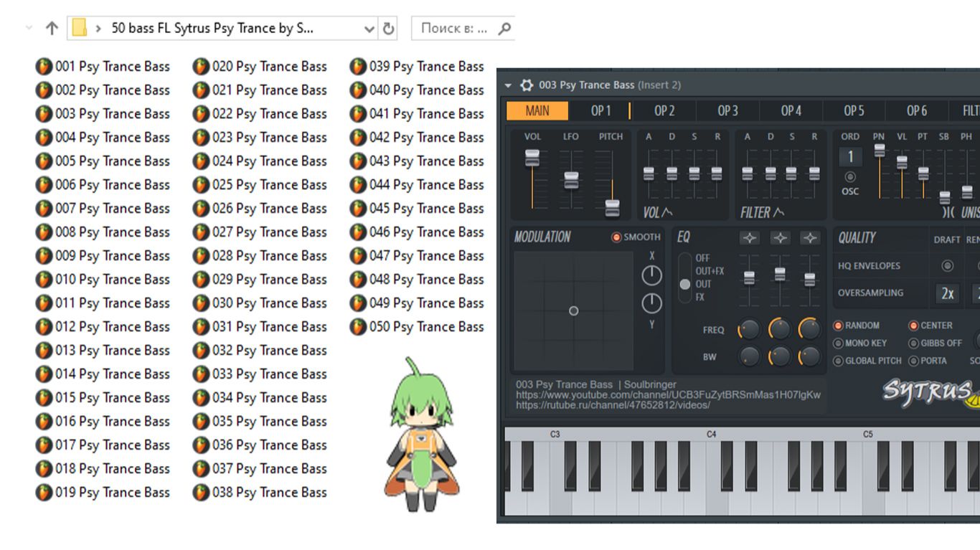Image resolution: width=980 pixels, height=550 pixels.
Task: Click the fruit icon beside 016 Psy Trance Bass
Action: 44,422
